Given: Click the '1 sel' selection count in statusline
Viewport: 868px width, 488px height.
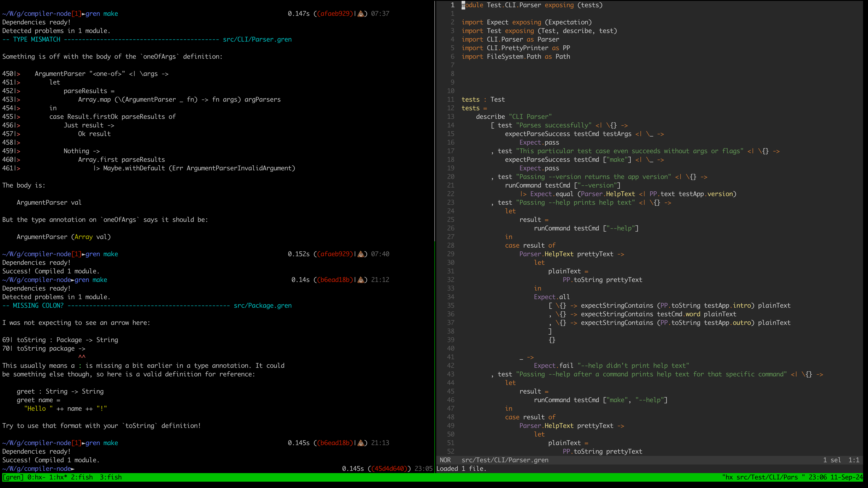Looking at the screenshot, I should [832, 460].
